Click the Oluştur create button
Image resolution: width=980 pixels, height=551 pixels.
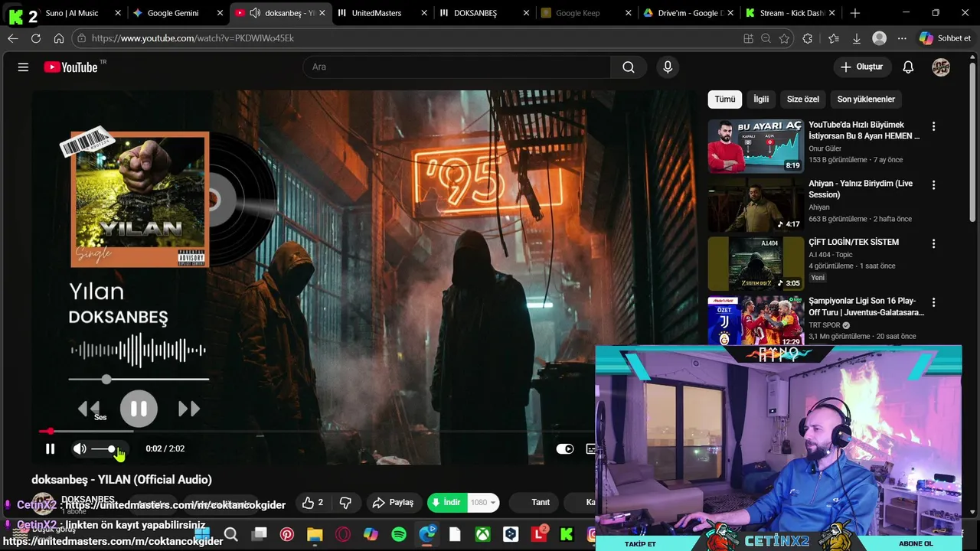point(862,67)
